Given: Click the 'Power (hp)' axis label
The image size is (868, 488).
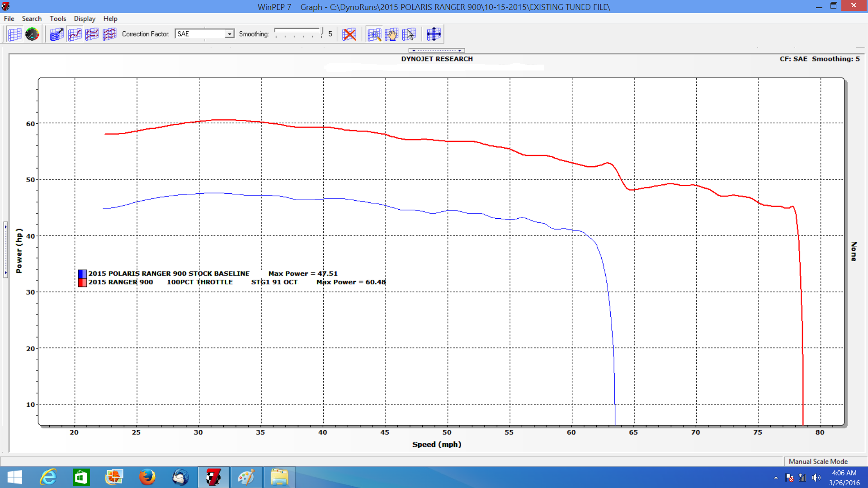Looking at the screenshot, I should point(19,251).
